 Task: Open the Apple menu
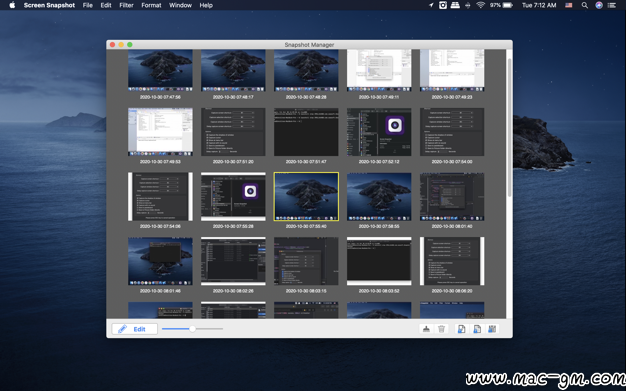[12, 5]
